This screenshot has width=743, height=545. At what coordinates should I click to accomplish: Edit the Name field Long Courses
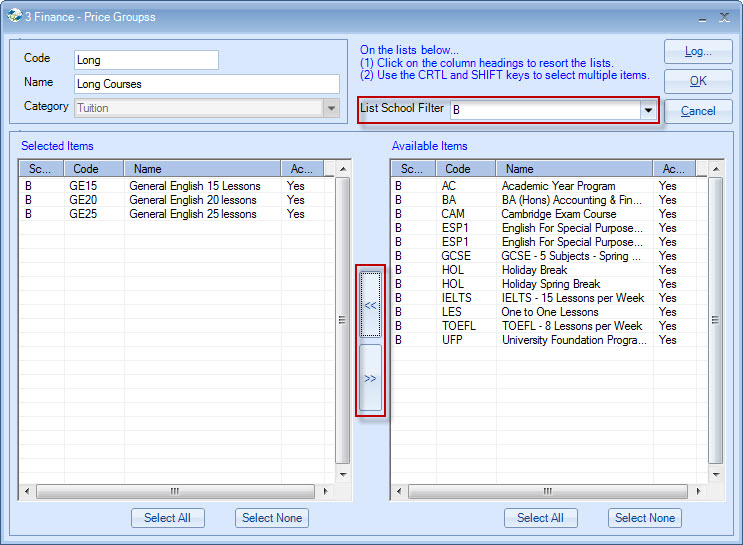pos(206,84)
